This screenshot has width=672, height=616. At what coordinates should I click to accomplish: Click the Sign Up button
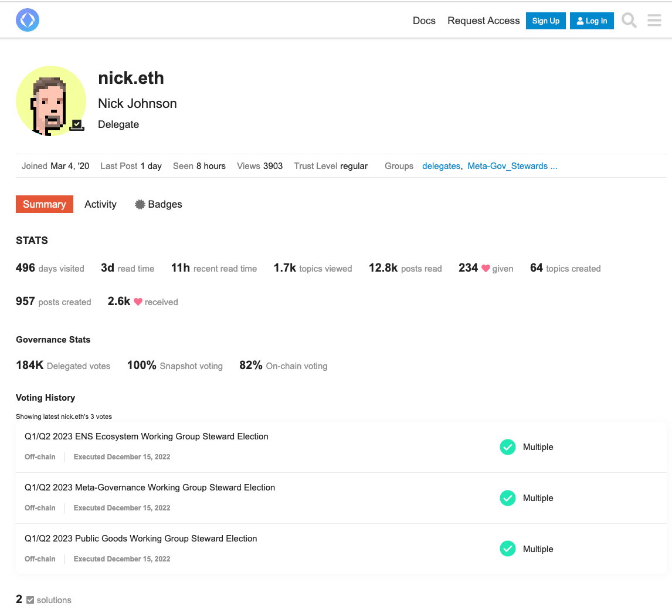545,21
